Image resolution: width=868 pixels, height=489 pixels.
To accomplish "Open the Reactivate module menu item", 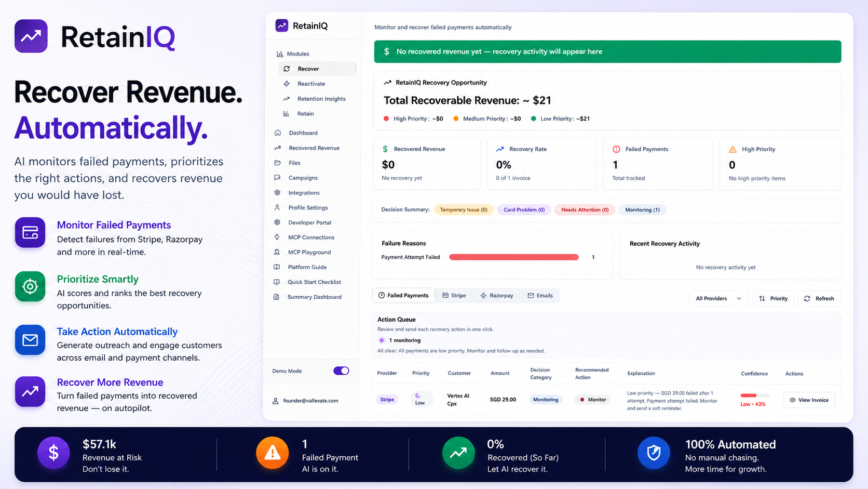I will (317, 84).
